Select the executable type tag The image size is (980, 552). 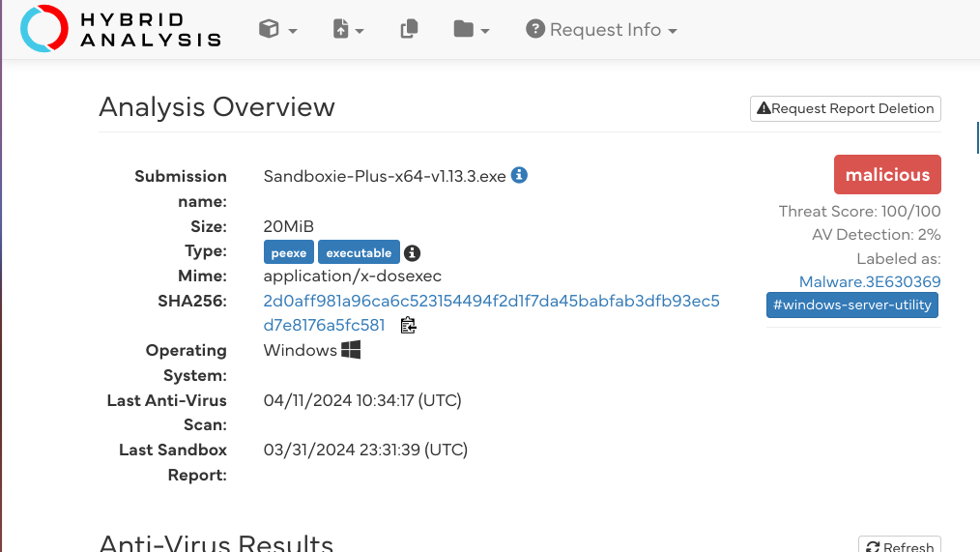click(359, 252)
